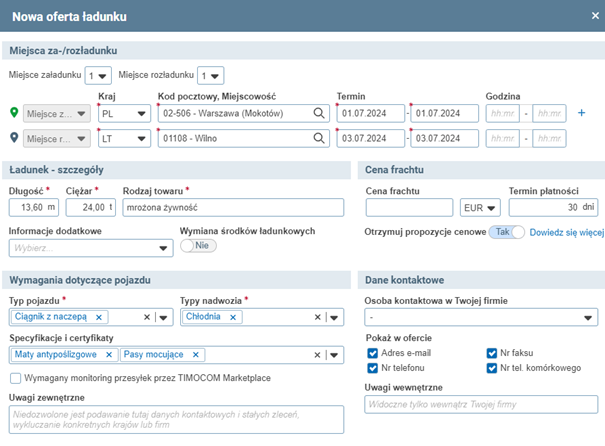Click the Cena frachtu amount field
605x446 pixels.
click(409, 208)
